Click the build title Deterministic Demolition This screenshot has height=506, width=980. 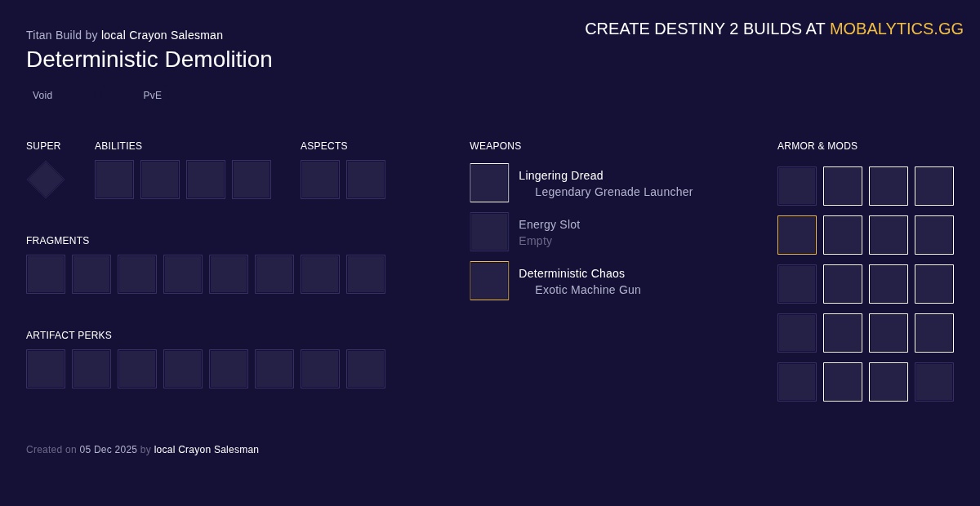pos(149,59)
